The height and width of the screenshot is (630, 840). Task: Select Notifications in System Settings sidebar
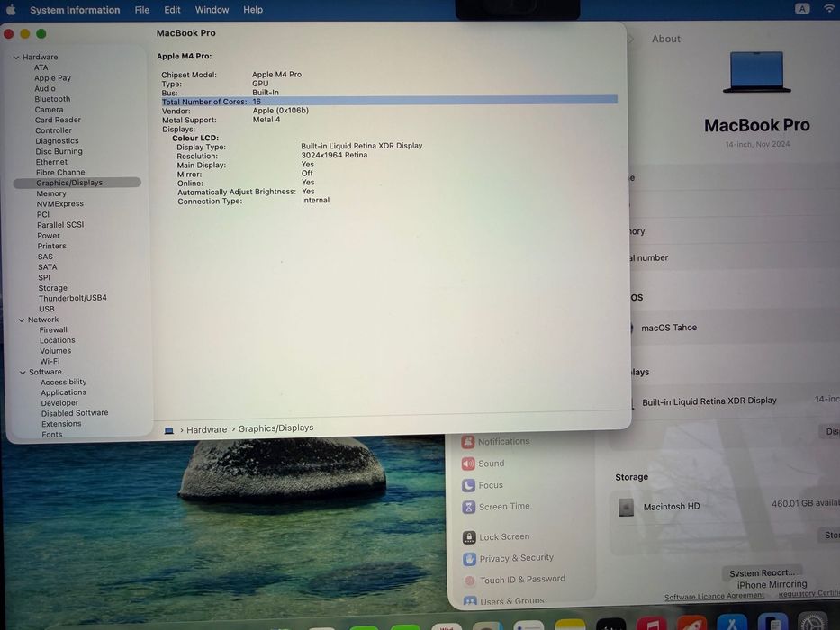[x=503, y=441]
